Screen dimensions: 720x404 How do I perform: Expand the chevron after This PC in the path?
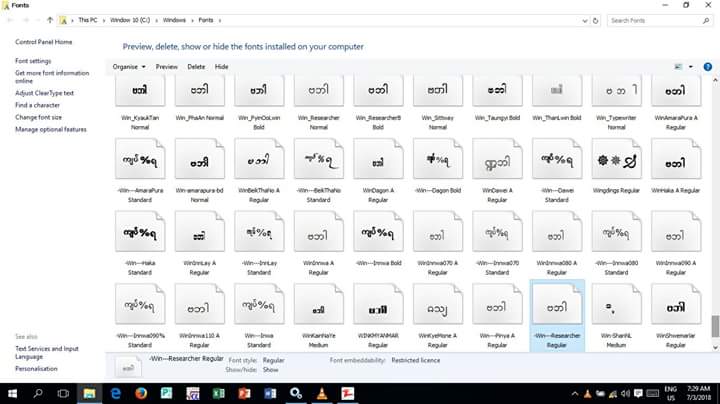click(x=104, y=20)
